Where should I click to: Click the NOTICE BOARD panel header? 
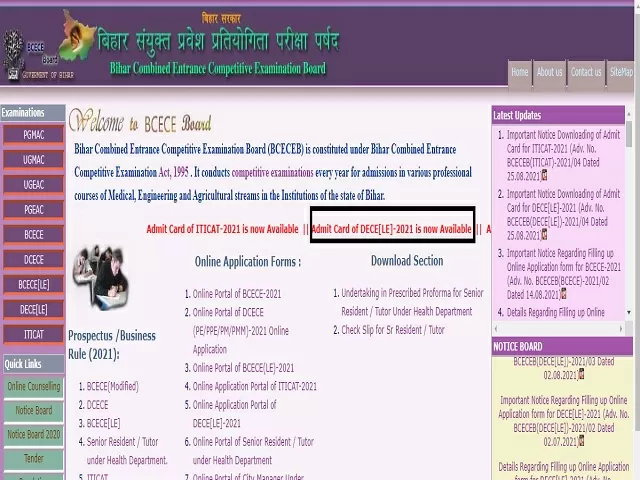click(x=563, y=347)
